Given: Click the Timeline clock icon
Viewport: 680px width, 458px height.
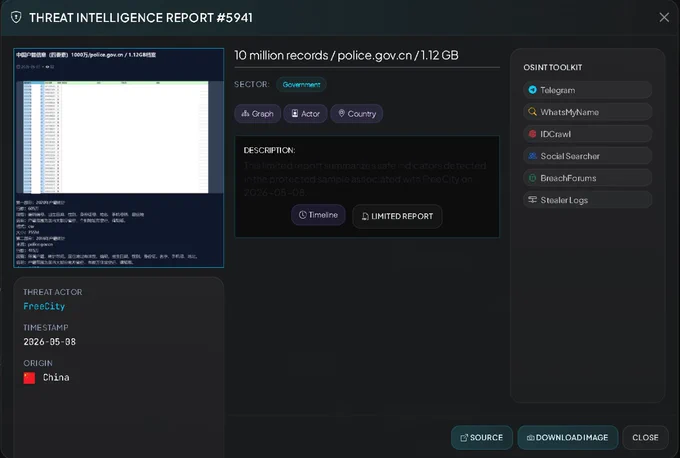Looking at the screenshot, I should (303, 215).
